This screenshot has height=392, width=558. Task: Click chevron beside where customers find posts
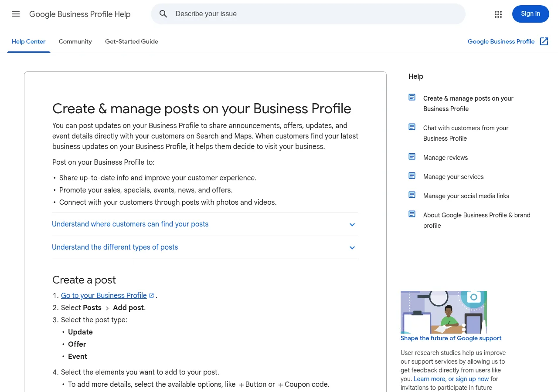click(352, 225)
